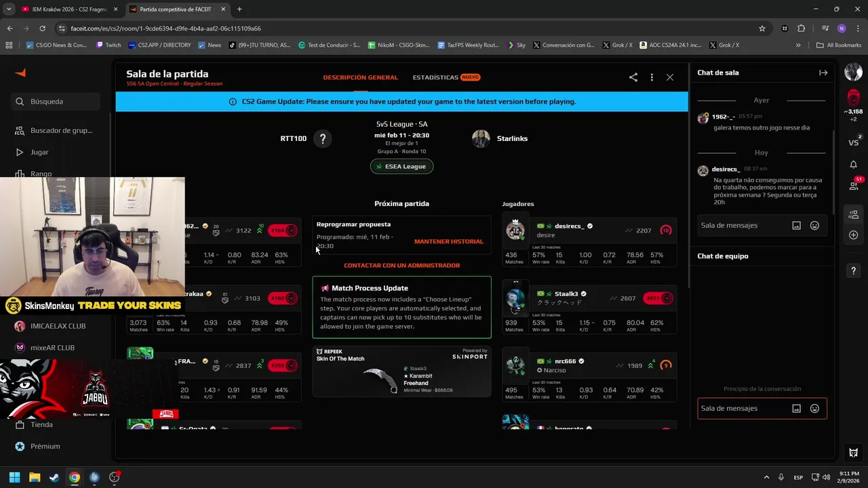
Task: Click nrc666 skill level 9 badge
Action: coord(665,365)
